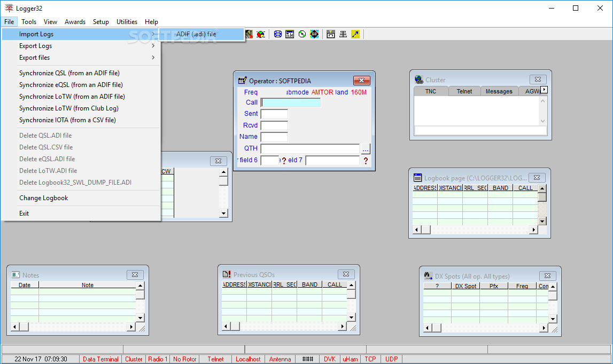Screen dimensions: 613x364
Task: Open the Tools menu
Action: pyautogui.click(x=29, y=22)
